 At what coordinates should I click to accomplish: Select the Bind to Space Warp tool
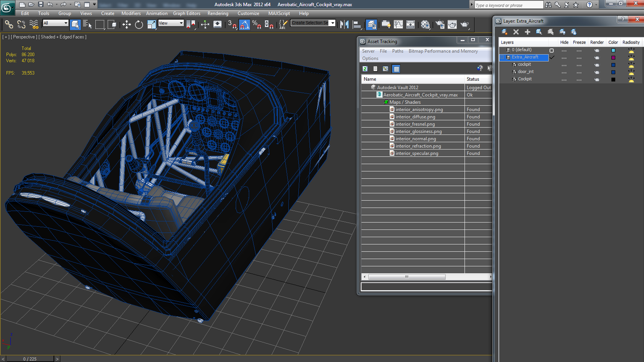34,24
